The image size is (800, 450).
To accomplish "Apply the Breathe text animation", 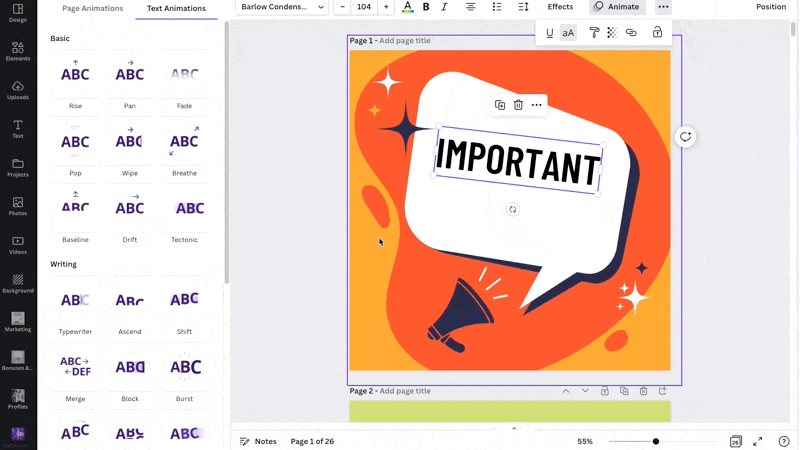I will (x=184, y=148).
